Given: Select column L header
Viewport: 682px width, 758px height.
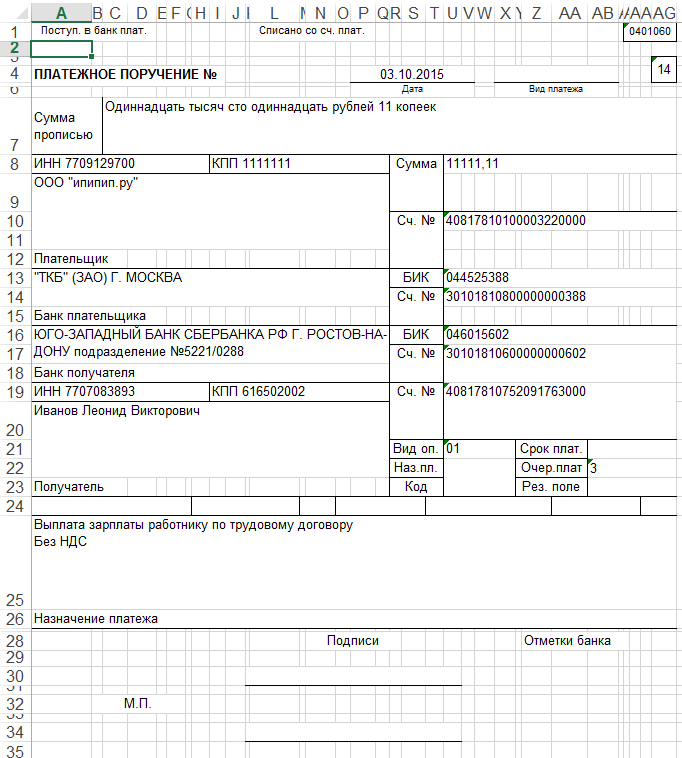Looking at the screenshot, I should 275,13.
